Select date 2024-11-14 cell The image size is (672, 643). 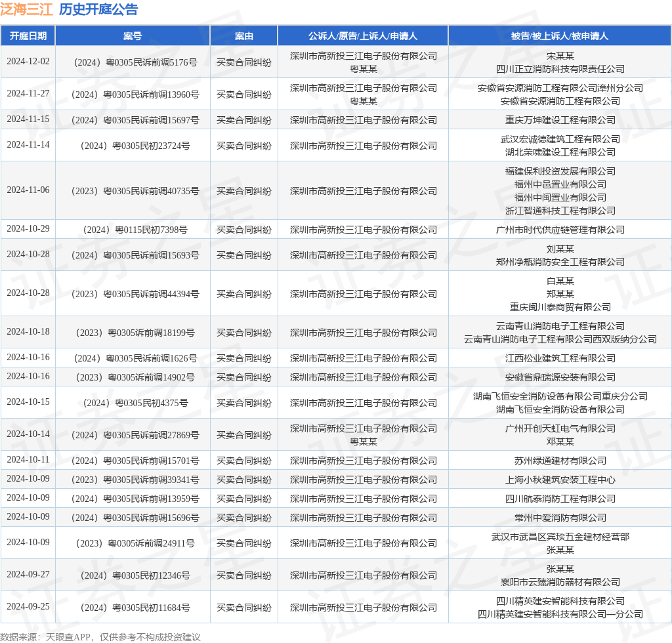point(28,145)
